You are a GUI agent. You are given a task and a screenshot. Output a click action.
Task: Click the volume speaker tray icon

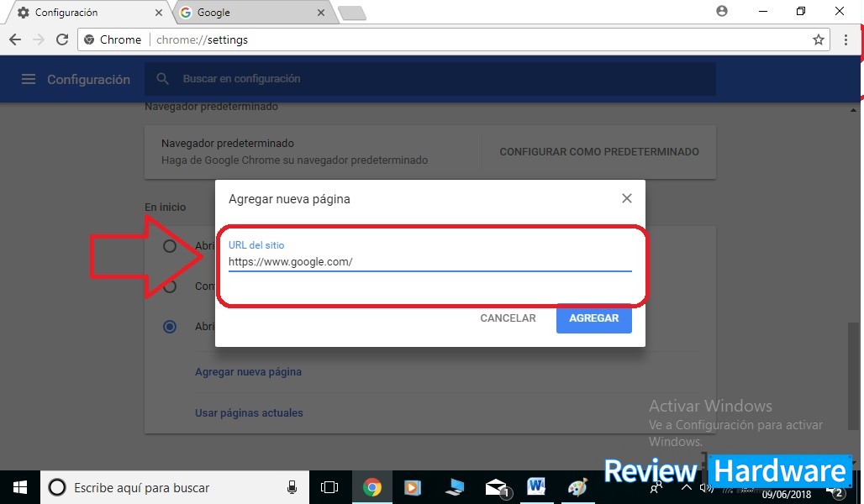pos(706,488)
